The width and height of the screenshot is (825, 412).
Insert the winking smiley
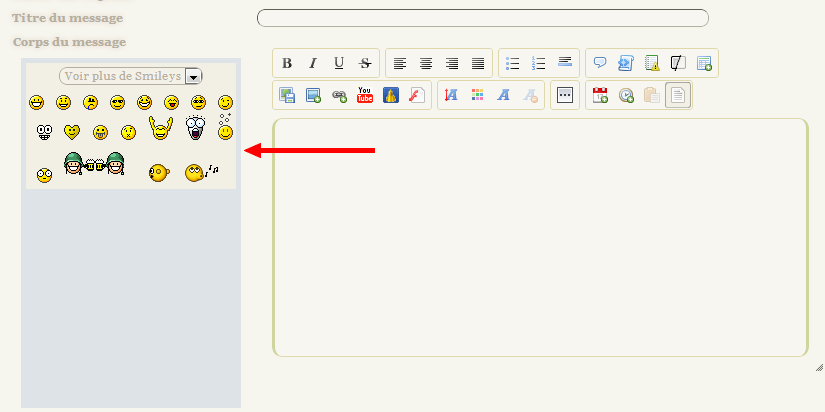pos(225,103)
